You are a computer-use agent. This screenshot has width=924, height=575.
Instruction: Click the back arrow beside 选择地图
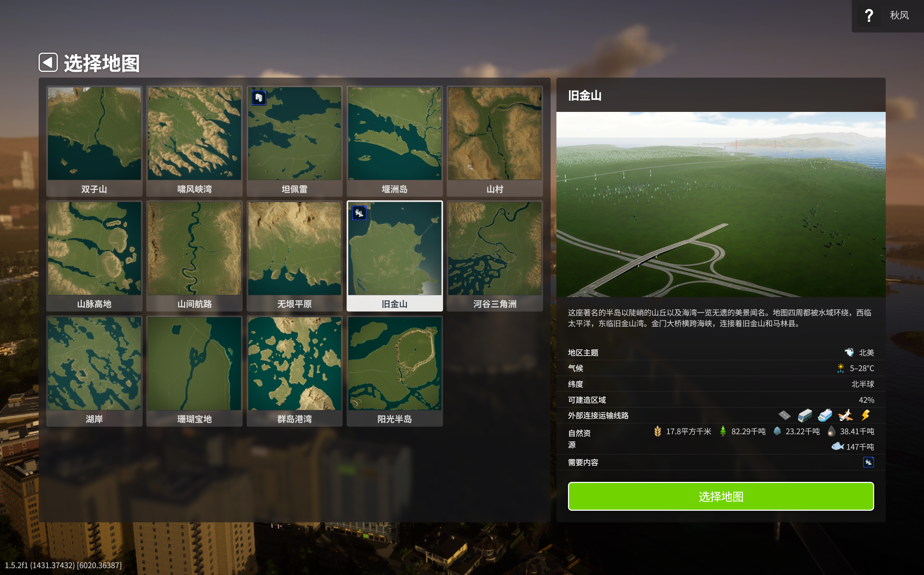click(x=48, y=62)
